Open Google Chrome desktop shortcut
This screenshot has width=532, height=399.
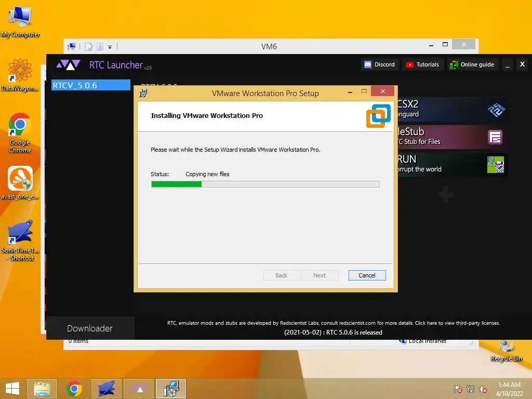click(x=20, y=132)
